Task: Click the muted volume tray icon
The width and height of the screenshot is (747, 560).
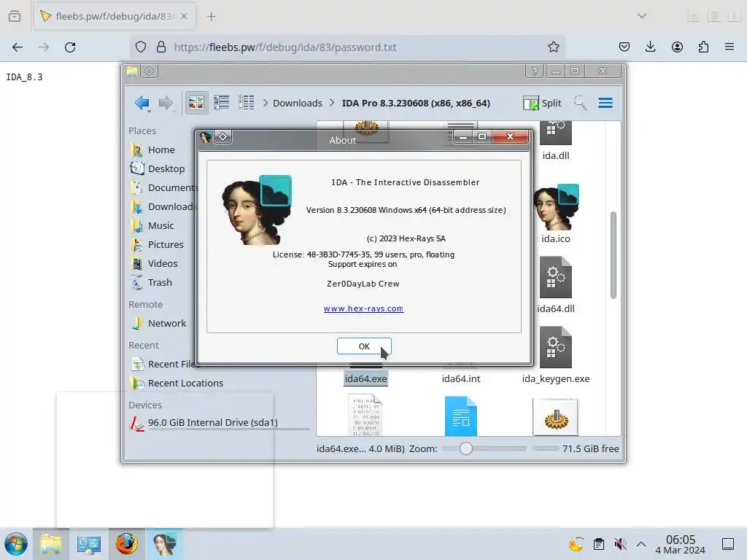Action: coord(620,544)
